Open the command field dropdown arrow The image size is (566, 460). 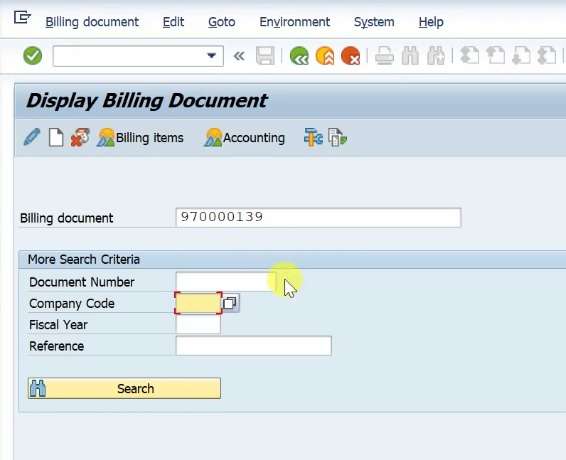(x=211, y=56)
